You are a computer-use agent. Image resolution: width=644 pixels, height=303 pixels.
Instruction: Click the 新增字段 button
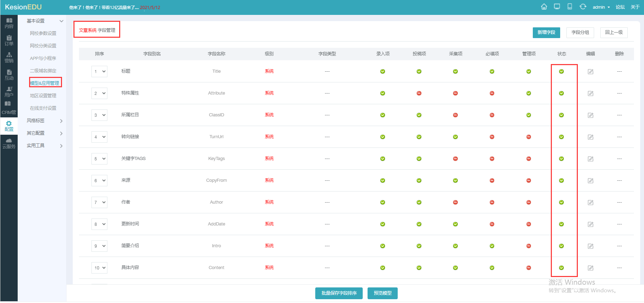[x=546, y=33]
